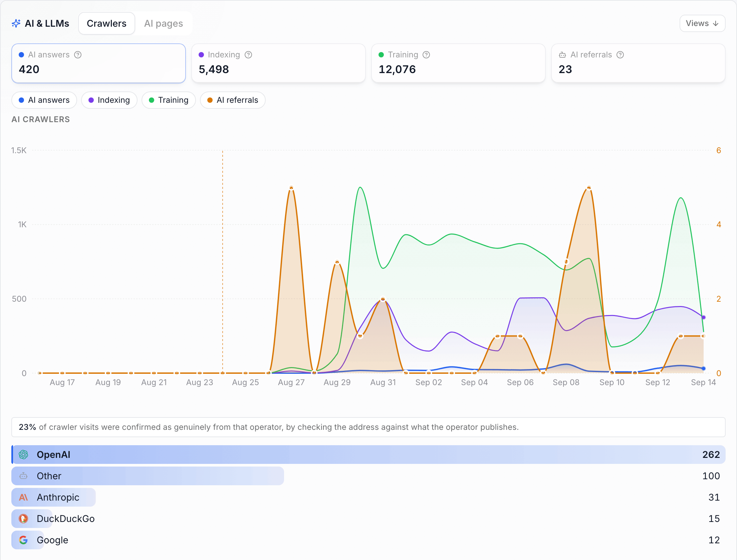Viewport: 737px width, 560px height.
Task: Select the Indexing 5,498 card
Action: pyautogui.click(x=278, y=63)
